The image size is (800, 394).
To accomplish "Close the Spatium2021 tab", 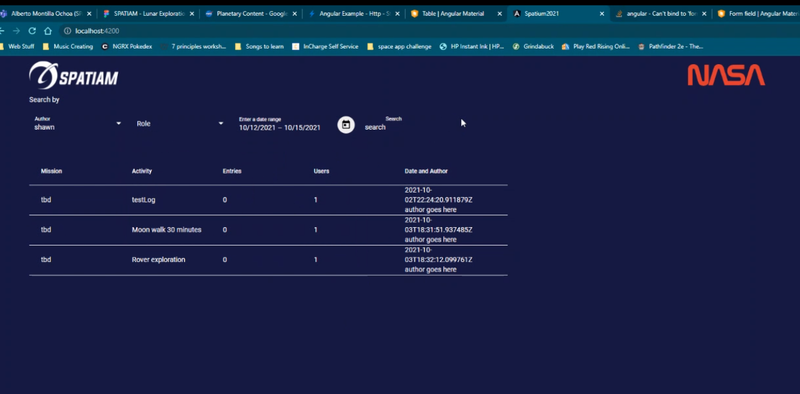I will tap(602, 14).
